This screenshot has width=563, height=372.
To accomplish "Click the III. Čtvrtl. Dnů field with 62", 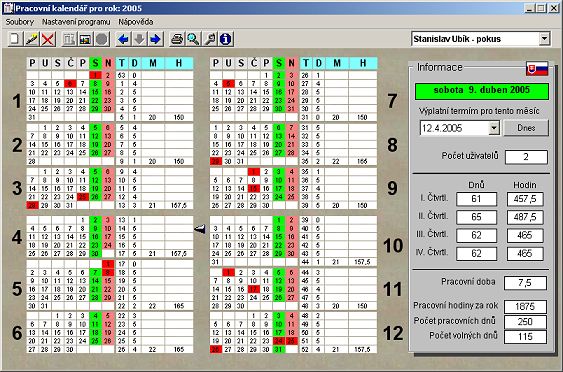I will point(476,235).
